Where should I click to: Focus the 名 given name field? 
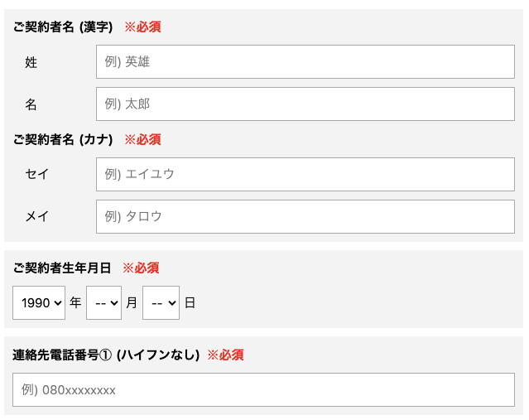click(x=305, y=104)
